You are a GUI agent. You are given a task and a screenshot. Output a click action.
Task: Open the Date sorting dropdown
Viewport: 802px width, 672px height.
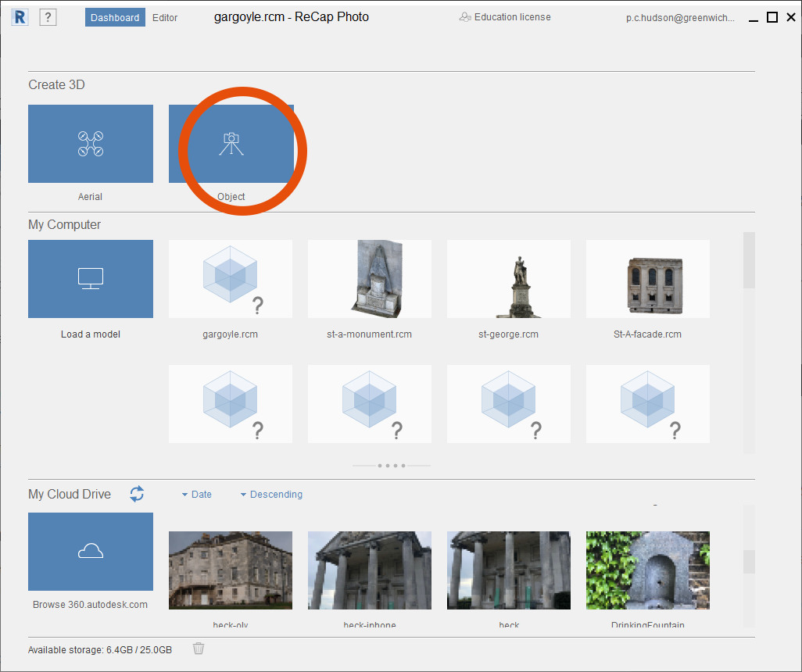[x=195, y=495]
